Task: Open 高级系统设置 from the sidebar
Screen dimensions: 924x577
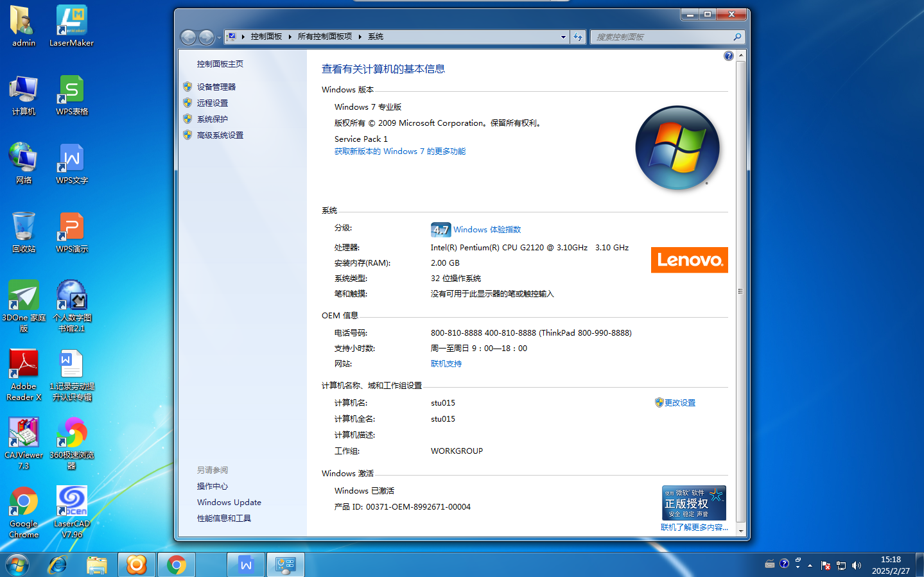Action: tap(220, 135)
